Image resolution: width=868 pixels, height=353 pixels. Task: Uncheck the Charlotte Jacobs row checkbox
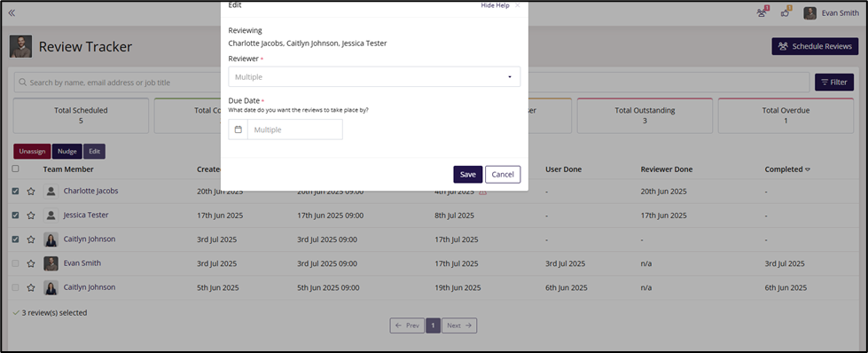click(15, 192)
